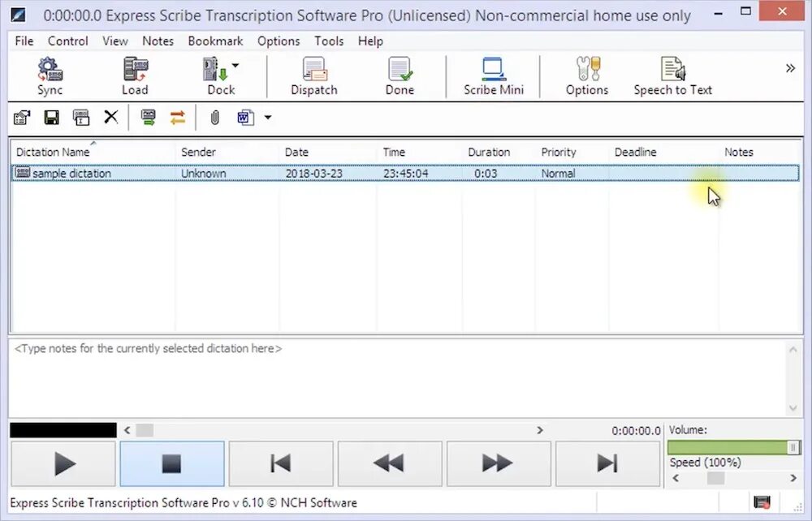Screen dimensions: 812x521
Task: Click the Fast Forward button
Action: [499, 463]
